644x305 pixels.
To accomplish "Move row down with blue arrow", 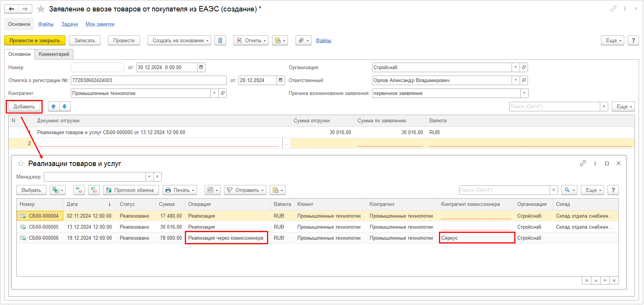I will tap(65, 107).
